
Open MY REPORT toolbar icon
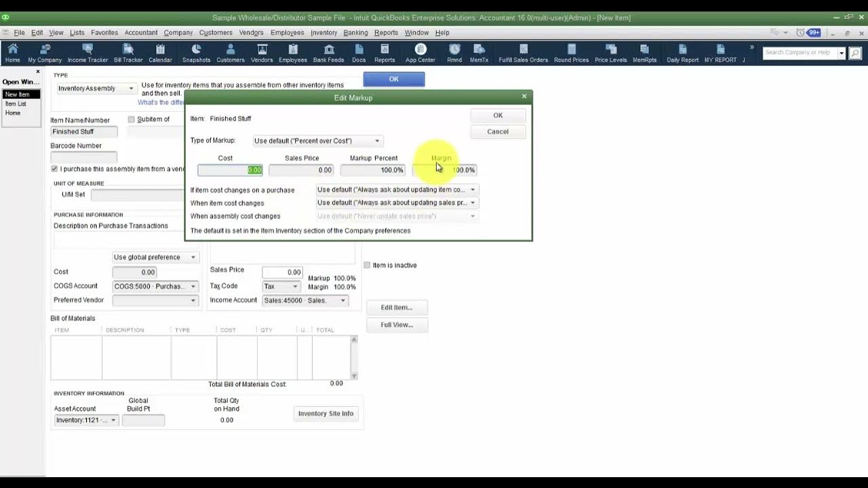pyautogui.click(x=720, y=54)
